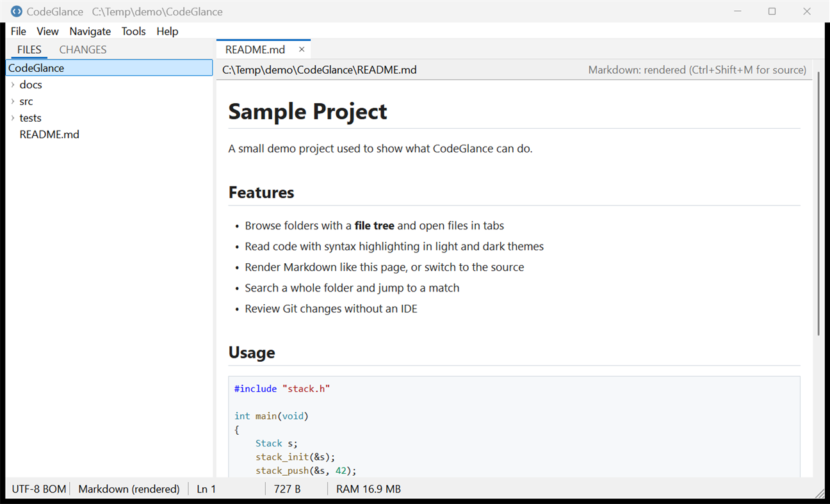
Task: Click the 'stack_init(&s);' code line
Action: [x=295, y=457]
